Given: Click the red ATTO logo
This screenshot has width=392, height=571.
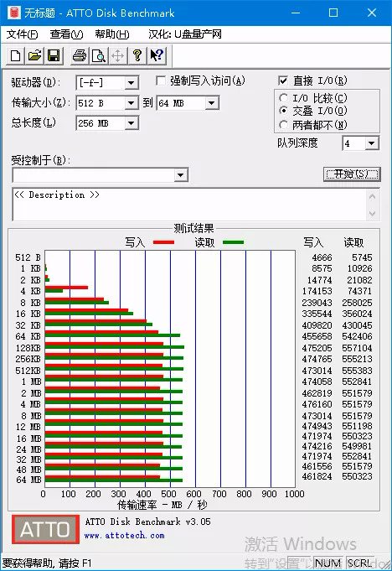Looking at the screenshot, I should [45, 529].
